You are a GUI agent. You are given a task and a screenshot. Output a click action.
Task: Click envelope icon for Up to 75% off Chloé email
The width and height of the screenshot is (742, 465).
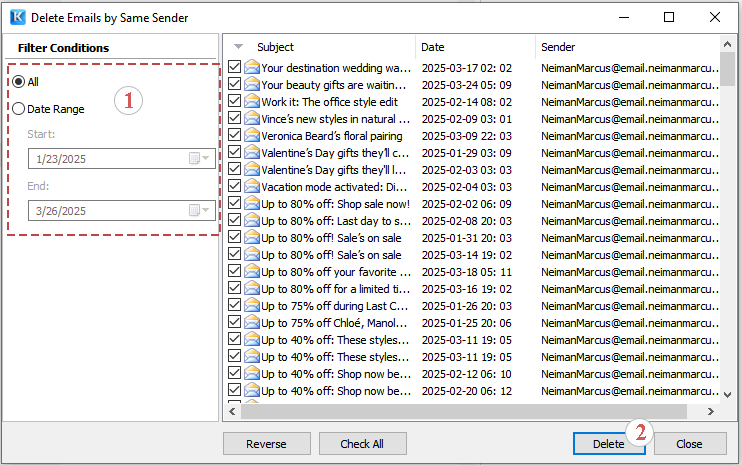pyautogui.click(x=252, y=323)
